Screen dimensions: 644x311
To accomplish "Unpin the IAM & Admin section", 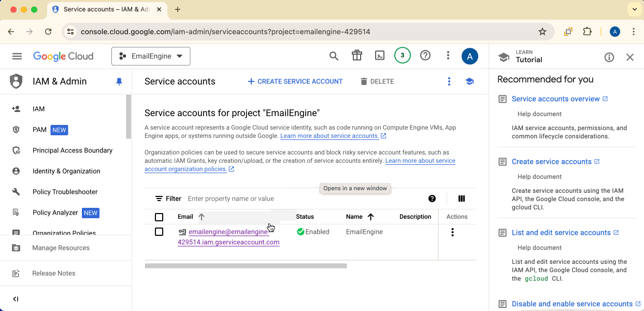I will 119,81.
